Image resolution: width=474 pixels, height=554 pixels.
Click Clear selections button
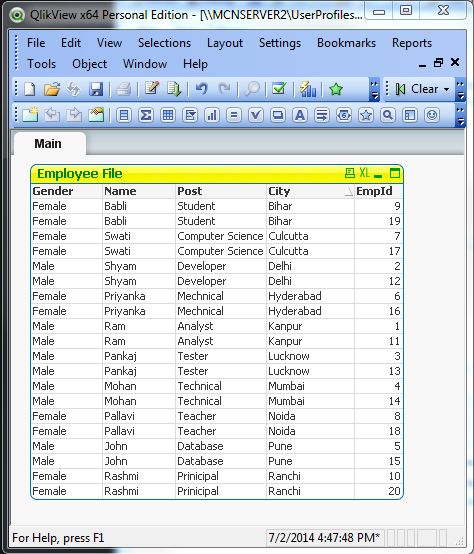[x=417, y=89]
